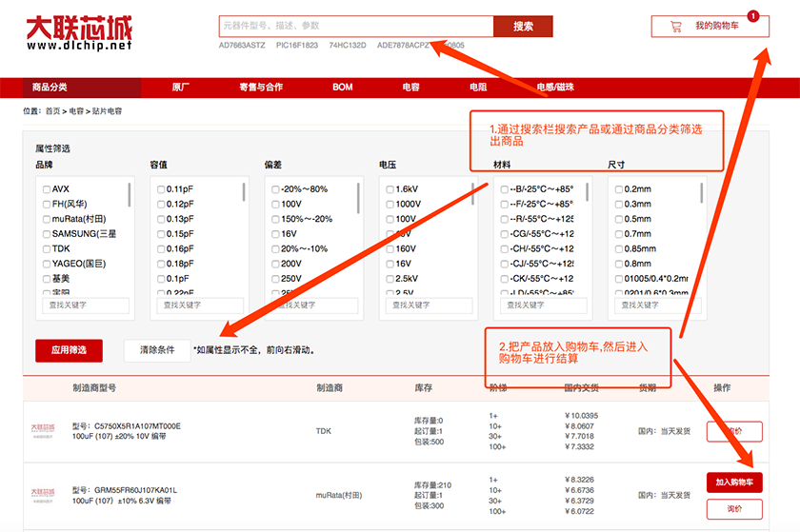This screenshot has width=800, height=532.
Task: Add the GRM55FR60J107KA01L part to cart
Action: click(x=734, y=483)
